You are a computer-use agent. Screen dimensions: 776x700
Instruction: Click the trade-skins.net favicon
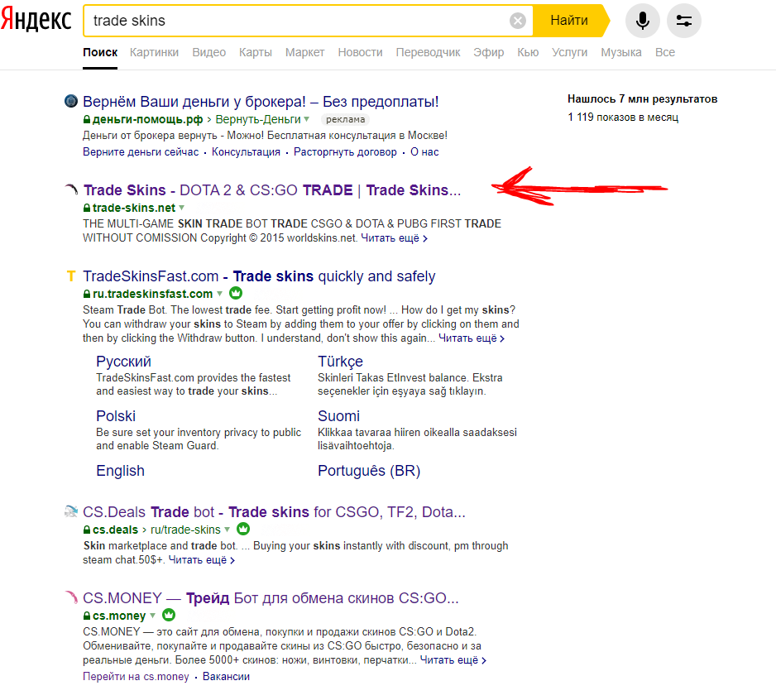point(71,189)
